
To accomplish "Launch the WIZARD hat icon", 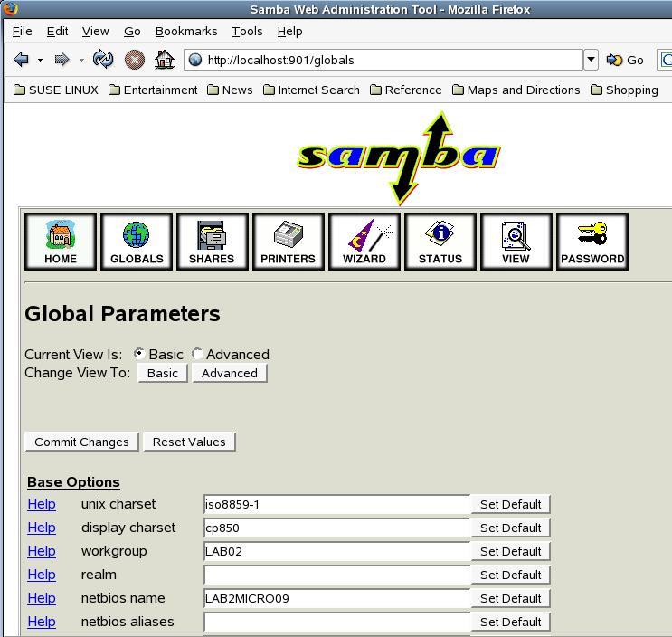I will coord(364,242).
